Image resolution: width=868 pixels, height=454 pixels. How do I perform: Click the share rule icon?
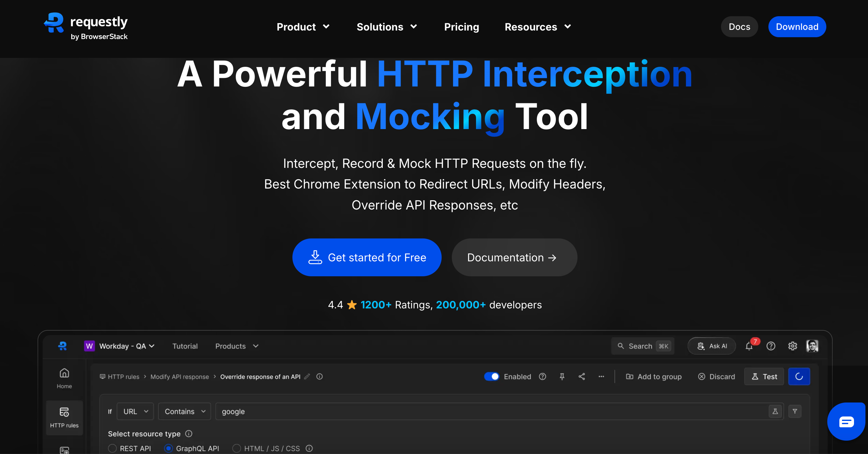click(582, 376)
